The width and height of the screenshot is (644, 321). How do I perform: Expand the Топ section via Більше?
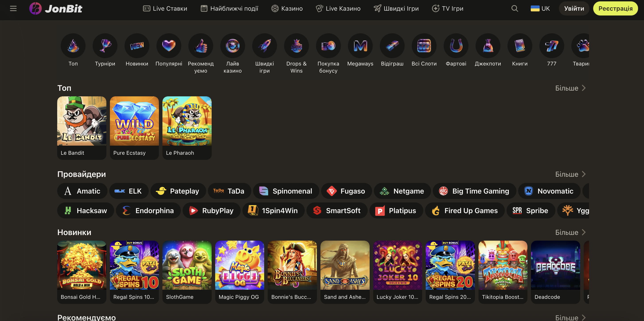click(570, 88)
